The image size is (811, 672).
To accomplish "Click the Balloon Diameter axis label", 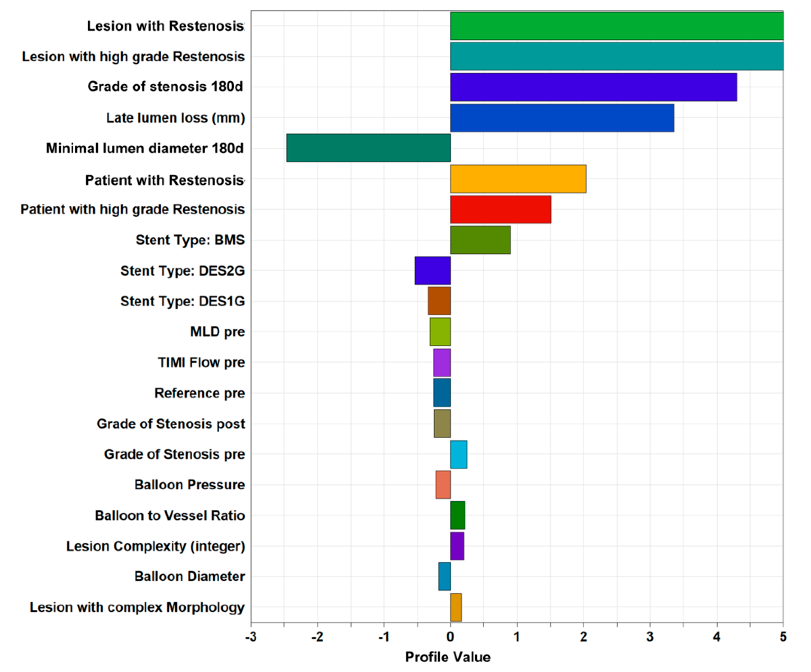I will coord(189,576).
